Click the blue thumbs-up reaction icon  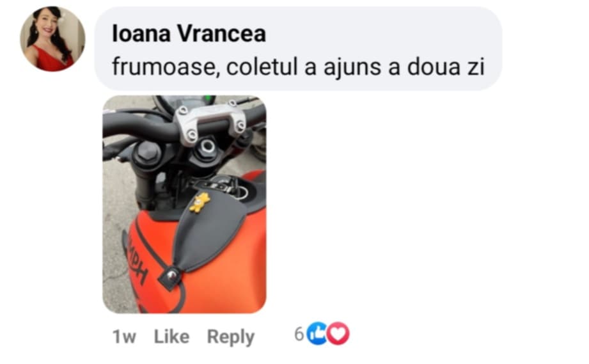tap(317, 333)
